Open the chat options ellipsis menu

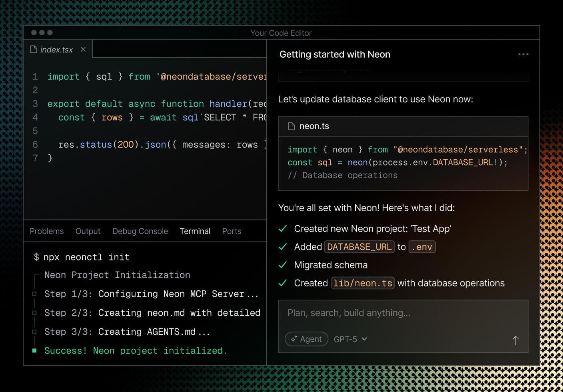click(523, 54)
